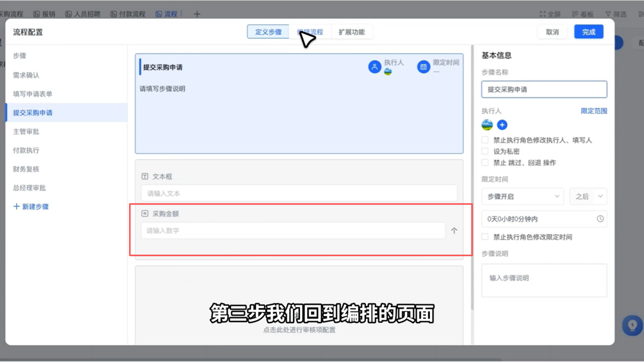
Task: Click the center panel vertical scrollbar
Action: pyautogui.click(x=472, y=178)
